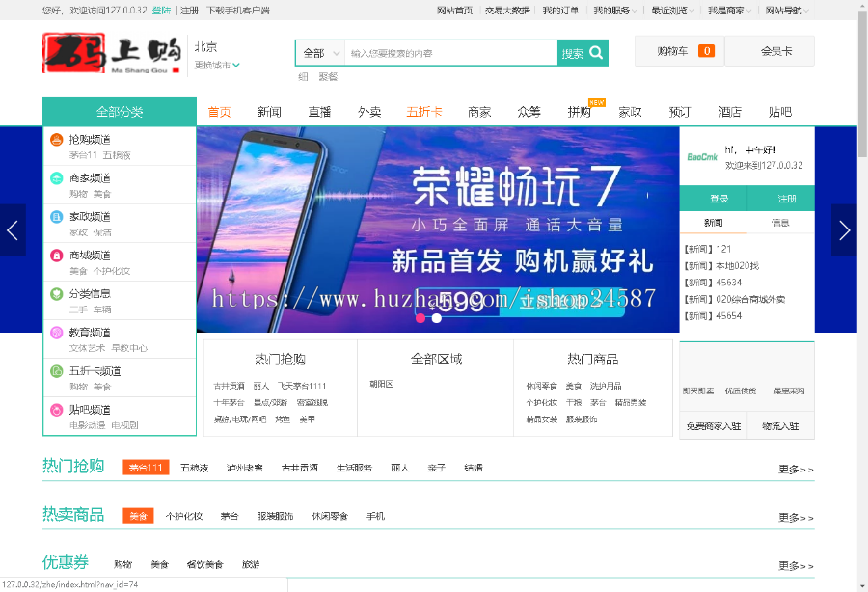
Task: Open the 贴吧 nav item
Action: coord(780,112)
